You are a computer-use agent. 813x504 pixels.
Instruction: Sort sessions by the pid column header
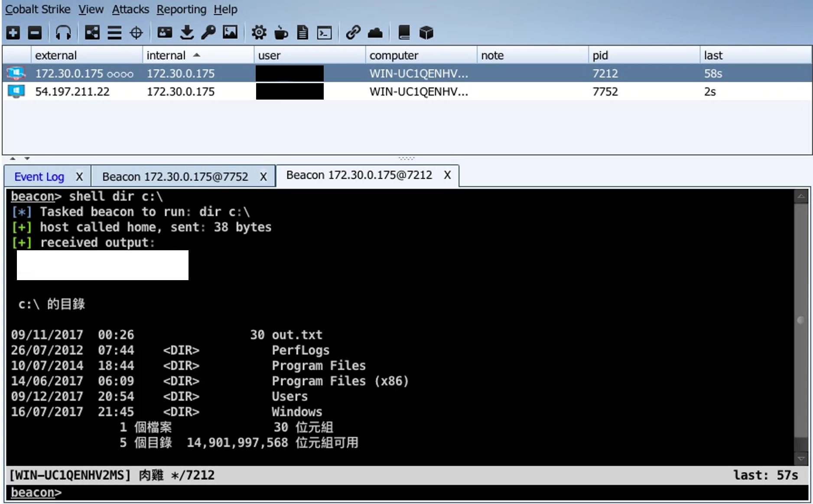[x=600, y=55]
